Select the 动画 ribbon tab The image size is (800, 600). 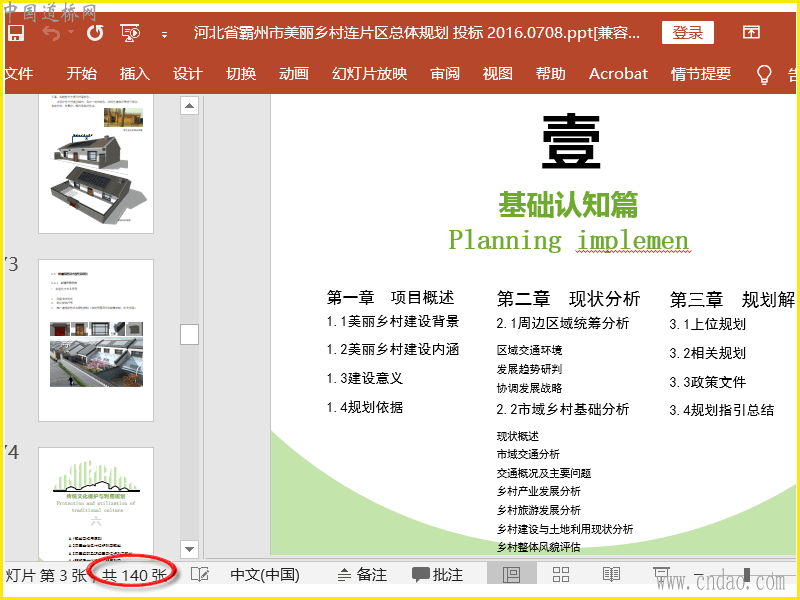point(294,74)
